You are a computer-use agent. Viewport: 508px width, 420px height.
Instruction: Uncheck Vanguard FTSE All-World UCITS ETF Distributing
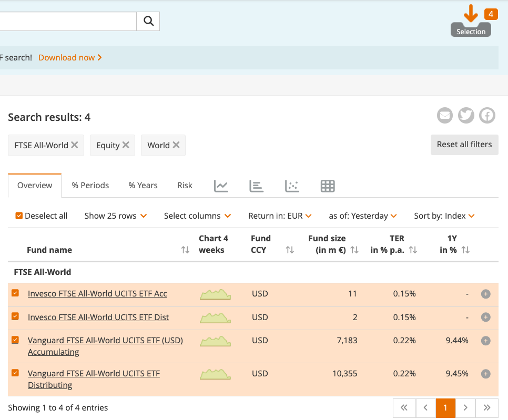tap(15, 373)
